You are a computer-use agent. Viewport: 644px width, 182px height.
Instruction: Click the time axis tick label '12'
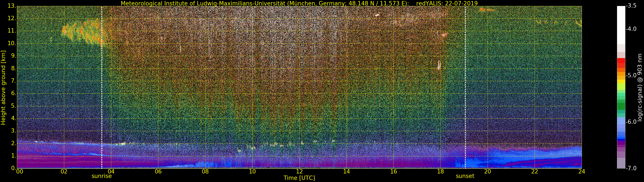click(299, 172)
